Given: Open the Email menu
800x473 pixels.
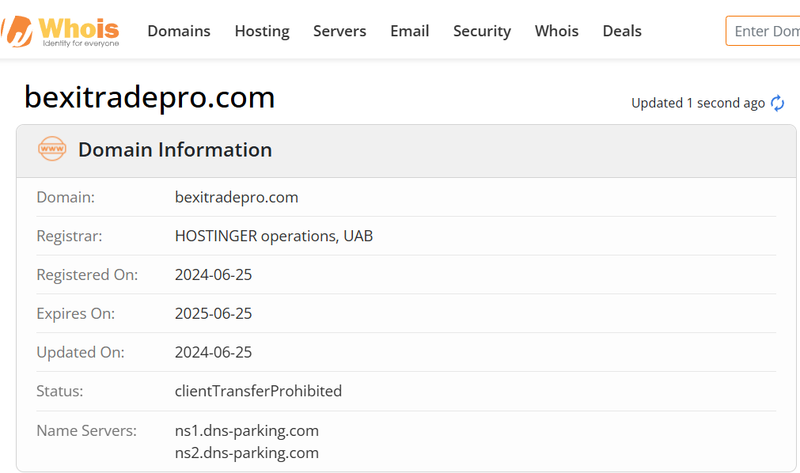Looking at the screenshot, I should pos(409,31).
